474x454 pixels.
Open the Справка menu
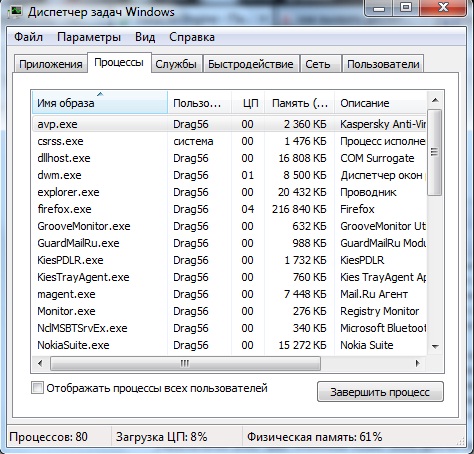pyautogui.click(x=192, y=37)
